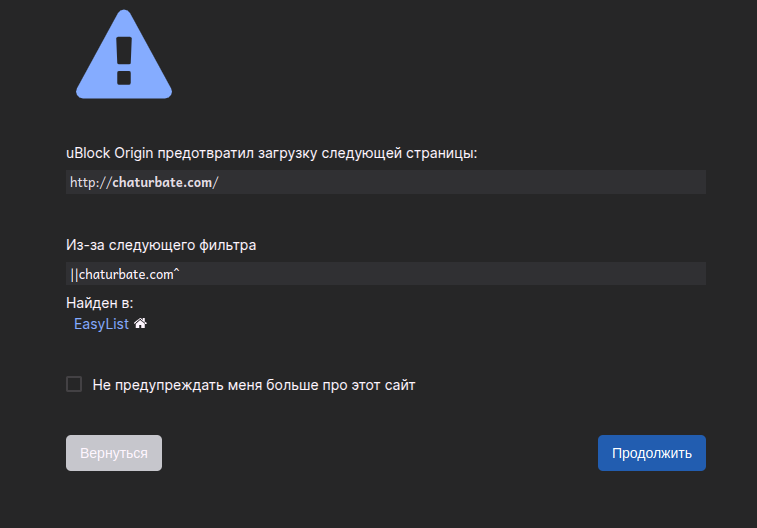Click the "uBlock Origin" name in heading
The height and width of the screenshot is (528, 757).
point(110,153)
